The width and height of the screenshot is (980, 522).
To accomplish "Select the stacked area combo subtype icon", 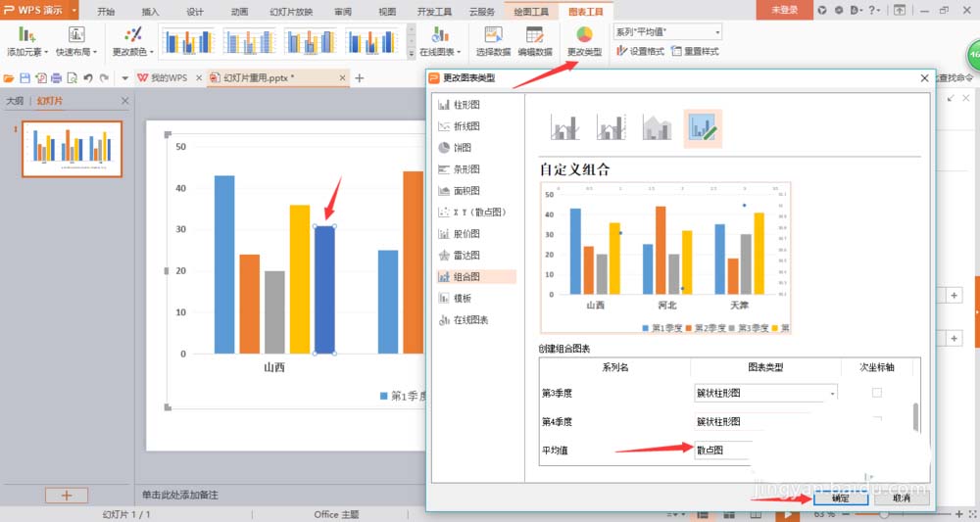I will tap(657, 127).
